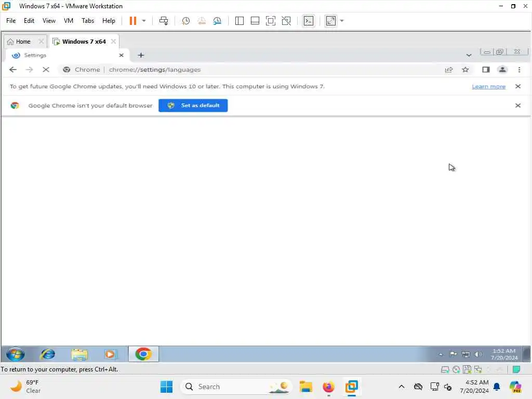
Task: Open host notifications bell
Action: (x=497, y=387)
